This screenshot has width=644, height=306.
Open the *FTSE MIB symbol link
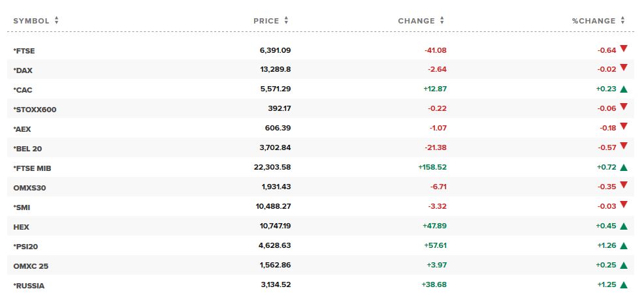(32, 168)
